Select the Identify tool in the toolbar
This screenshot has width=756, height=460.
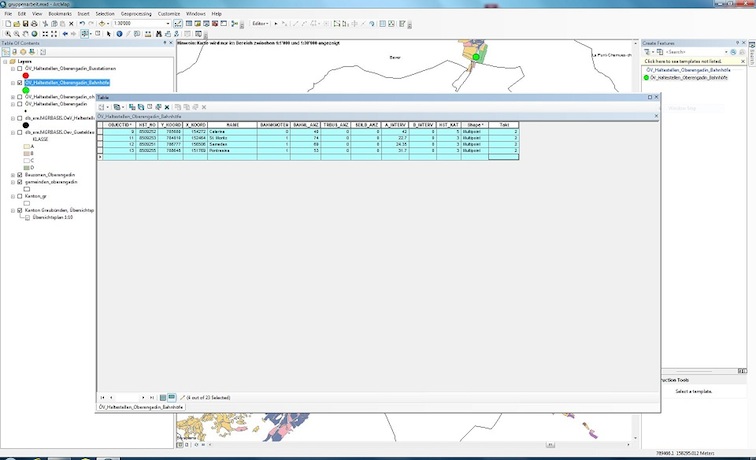point(120,33)
